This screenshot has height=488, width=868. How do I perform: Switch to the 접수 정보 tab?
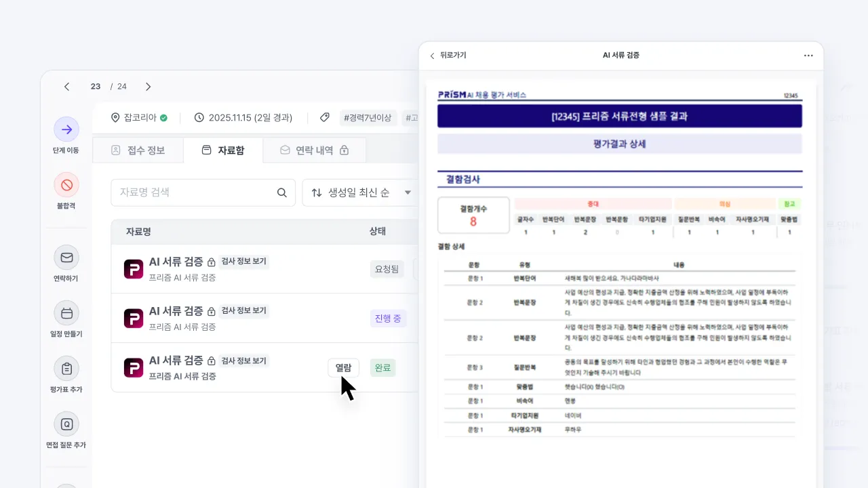[x=138, y=150]
